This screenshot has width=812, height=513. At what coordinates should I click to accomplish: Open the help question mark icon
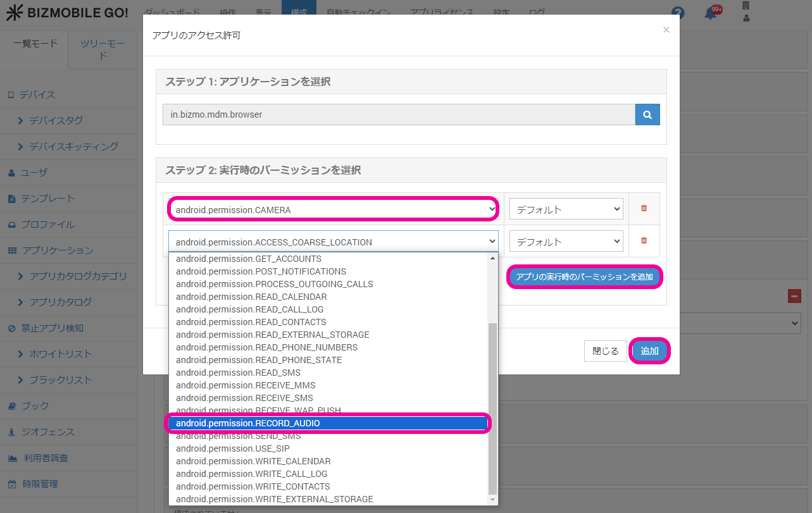(678, 13)
